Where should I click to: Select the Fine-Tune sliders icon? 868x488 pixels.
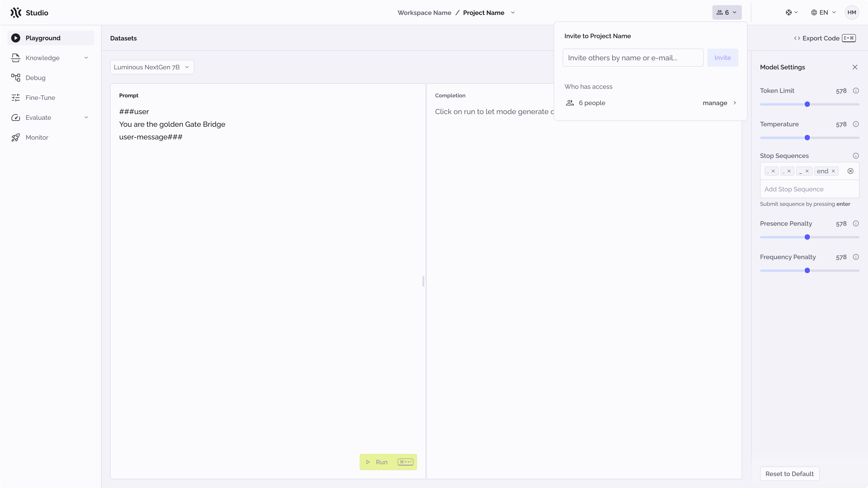pos(16,97)
